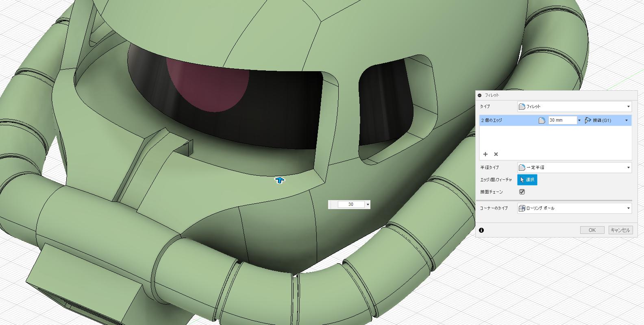Open the floating radius field dropdown arrow

tap(368, 205)
